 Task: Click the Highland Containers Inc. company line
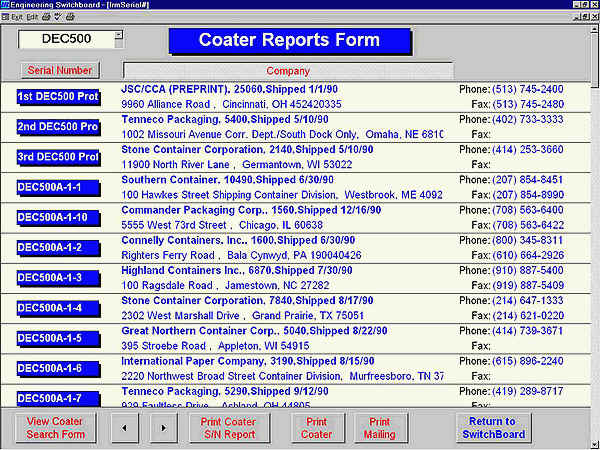(x=237, y=271)
